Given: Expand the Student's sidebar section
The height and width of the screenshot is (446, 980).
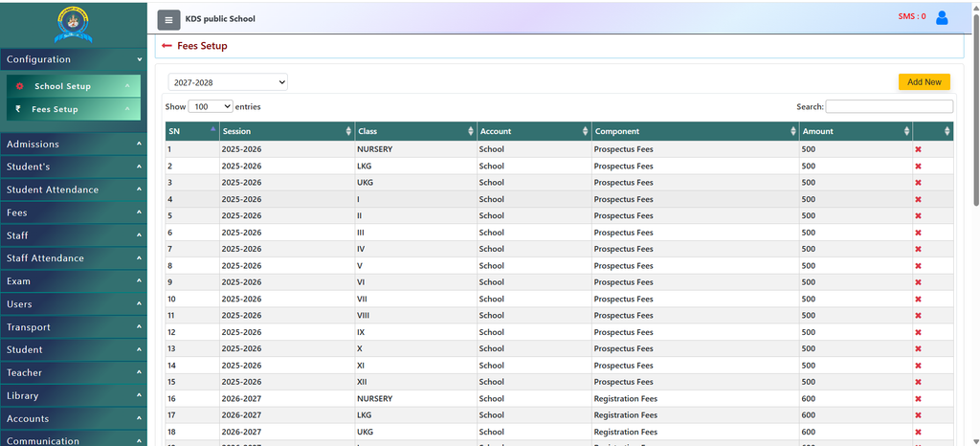Looking at the screenshot, I should pos(73,167).
